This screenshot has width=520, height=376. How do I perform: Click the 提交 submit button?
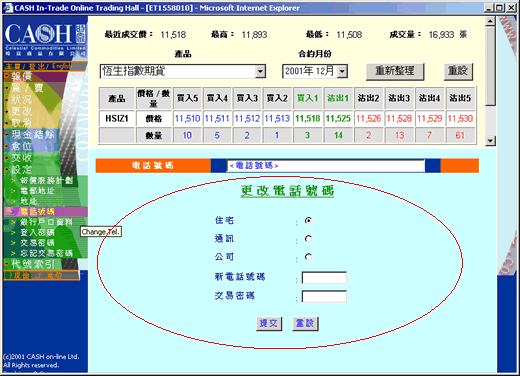269,323
